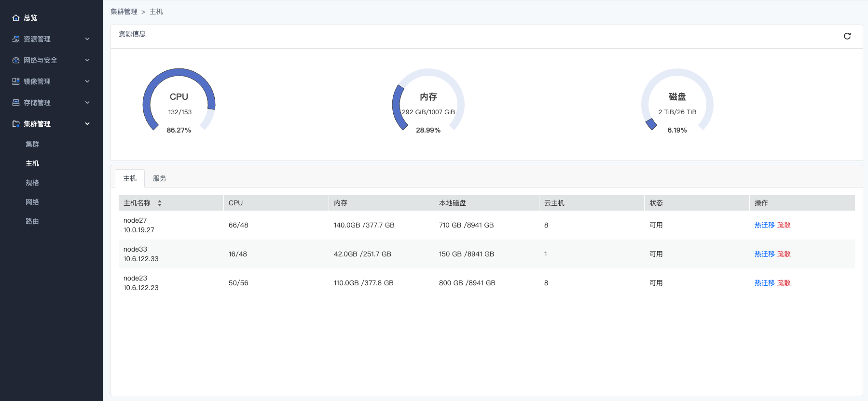Image resolution: width=868 pixels, height=401 pixels.
Task: Click the refresh icon in resource info panel
Action: (x=847, y=36)
